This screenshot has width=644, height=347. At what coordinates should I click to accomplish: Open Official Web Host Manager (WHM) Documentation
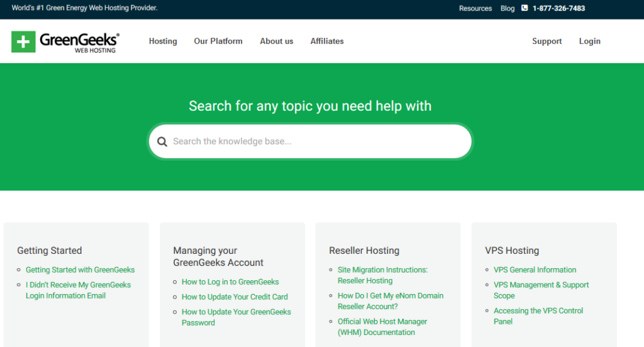point(382,327)
